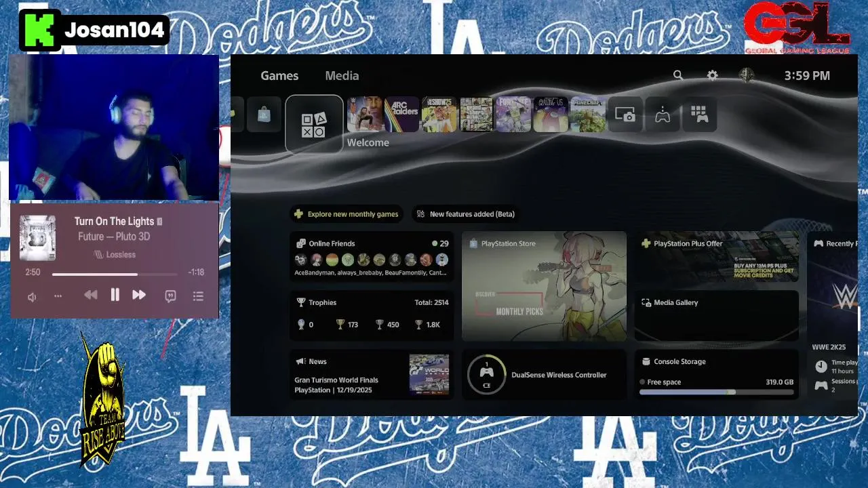Launch the ARC Raiders game tile

[x=401, y=115]
